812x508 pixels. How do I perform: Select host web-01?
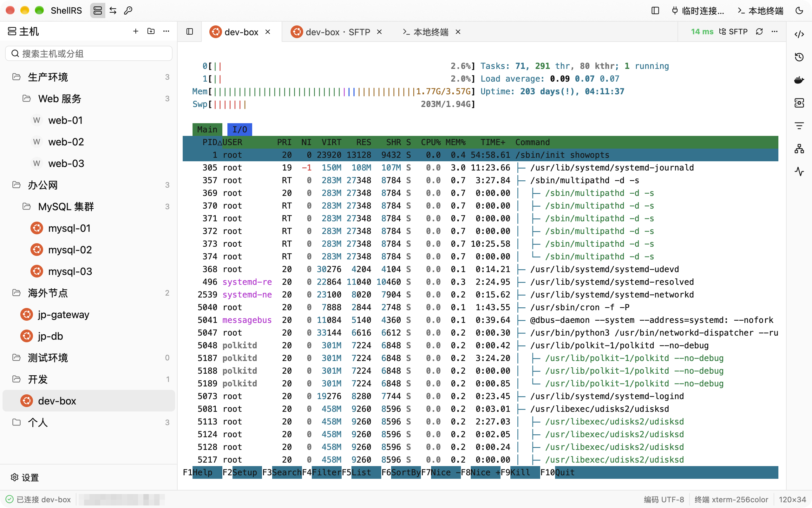pos(89,120)
